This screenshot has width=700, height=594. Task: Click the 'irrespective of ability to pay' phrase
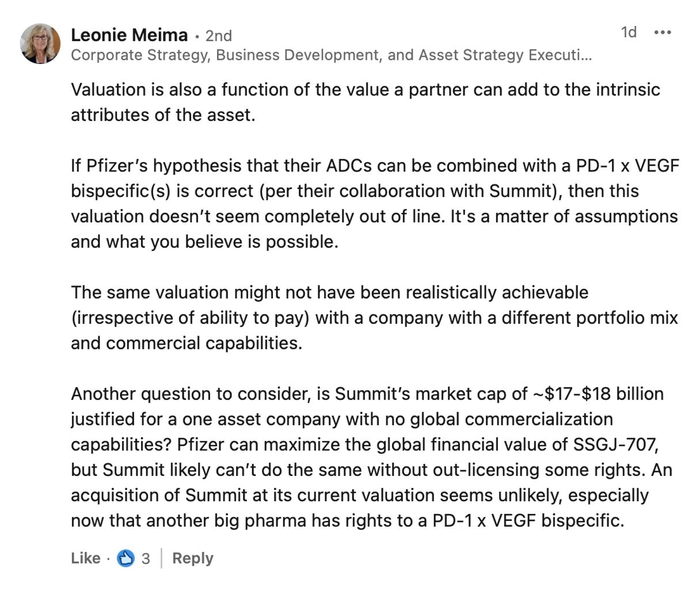pyautogui.click(x=191, y=318)
